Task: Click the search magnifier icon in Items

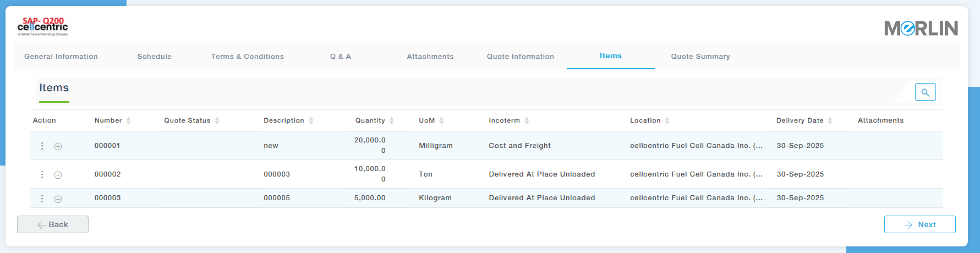Action: (x=925, y=92)
